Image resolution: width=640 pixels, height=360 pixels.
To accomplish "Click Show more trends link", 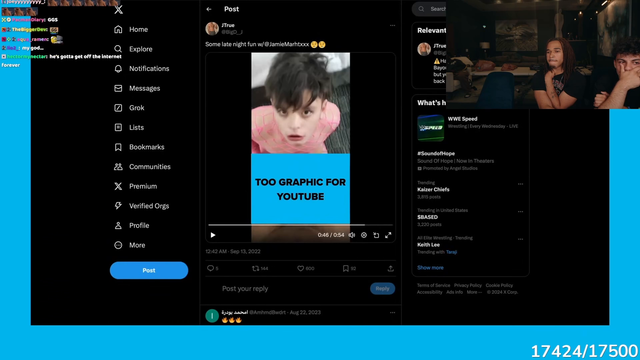I will click(x=430, y=268).
